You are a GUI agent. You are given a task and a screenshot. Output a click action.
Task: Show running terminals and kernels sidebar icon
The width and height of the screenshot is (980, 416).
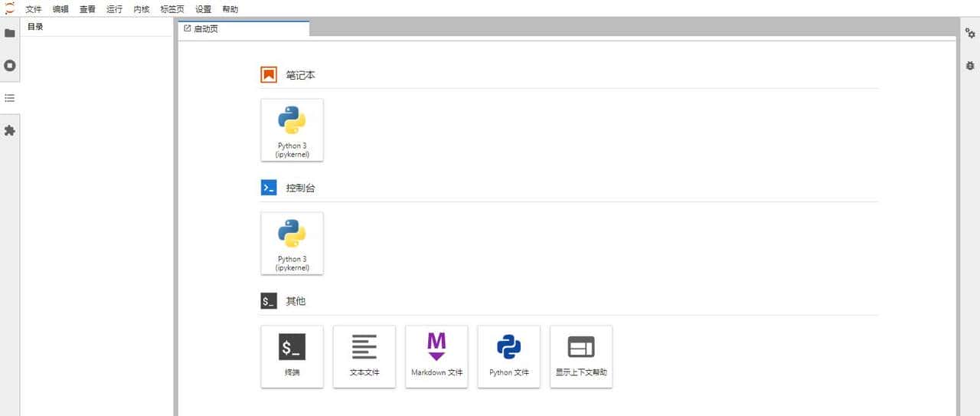(10, 66)
